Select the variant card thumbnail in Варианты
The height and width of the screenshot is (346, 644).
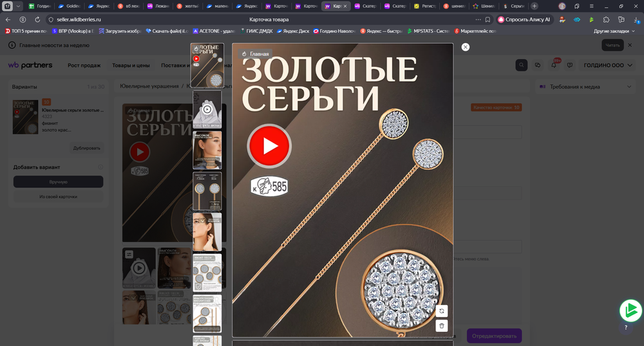coord(26,116)
